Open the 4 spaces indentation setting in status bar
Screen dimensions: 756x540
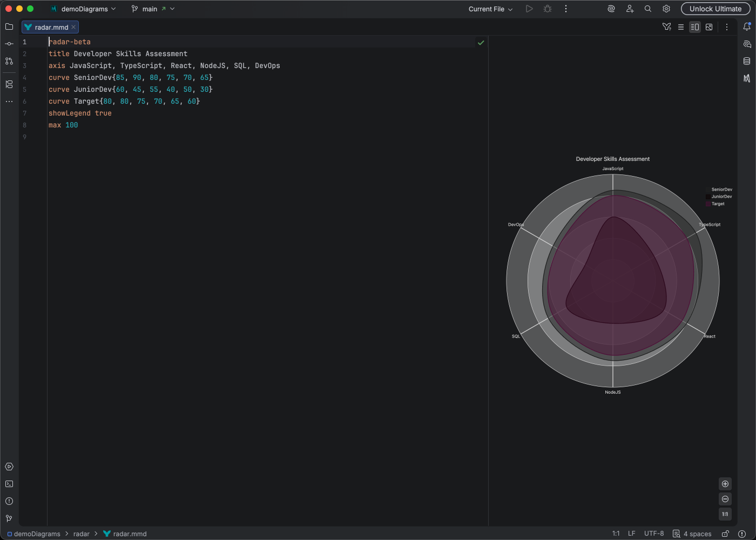click(697, 534)
